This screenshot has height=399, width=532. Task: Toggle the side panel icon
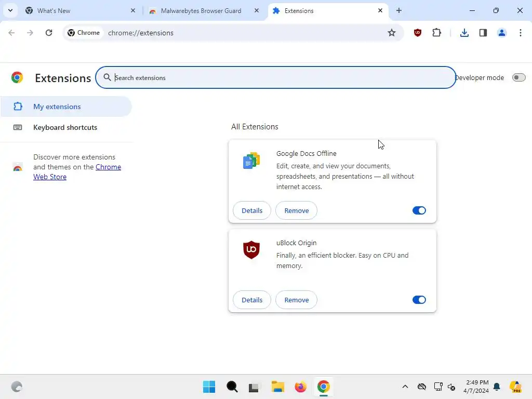point(483,33)
